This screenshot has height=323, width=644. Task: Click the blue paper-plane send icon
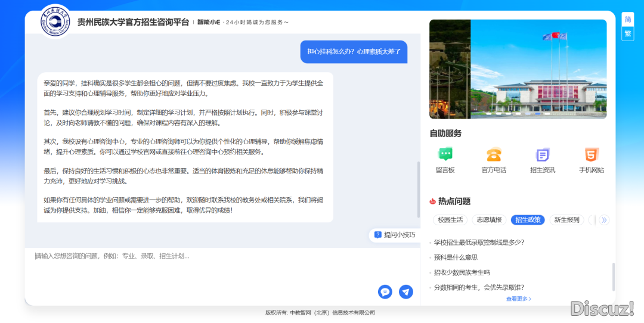(405, 291)
